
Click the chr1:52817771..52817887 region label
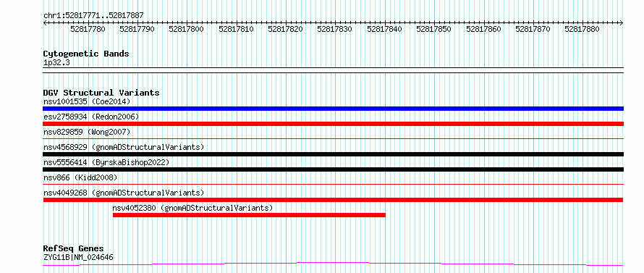point(93,16)
